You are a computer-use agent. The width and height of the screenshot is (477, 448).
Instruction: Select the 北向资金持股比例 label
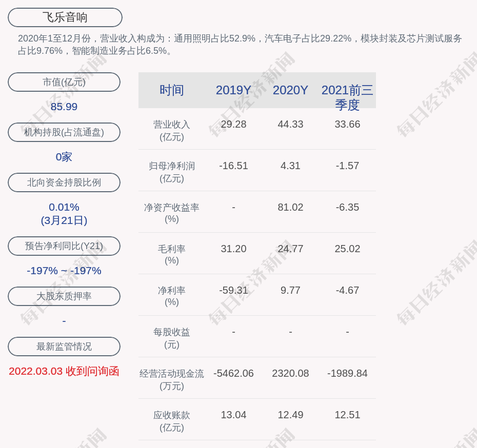[x=64, y=182]
